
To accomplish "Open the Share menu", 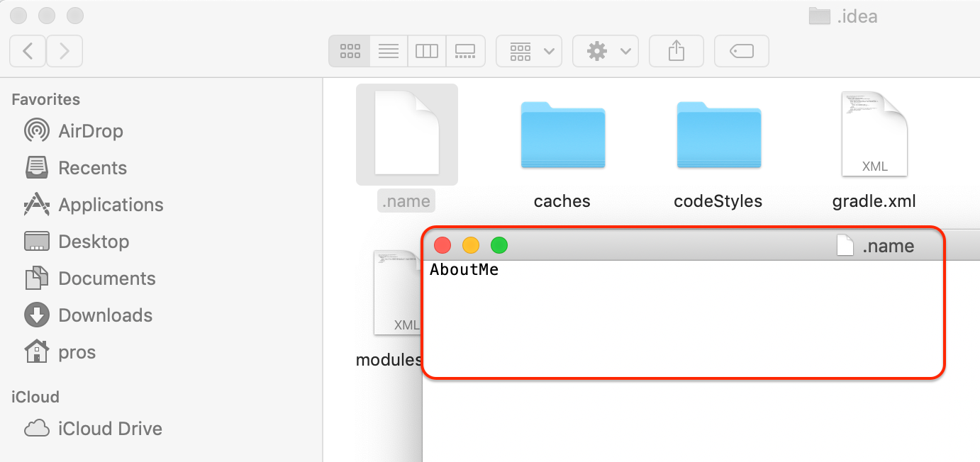I will pyautogui.click(x=676, y=50).
